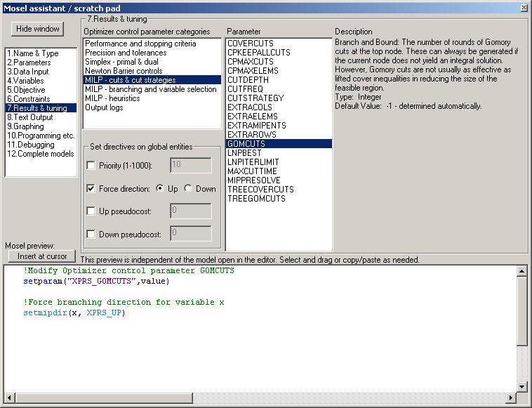Open the 5.Objective section
Image resolution: width=532 pixels, height=408 pixels.
click(26, 90)
